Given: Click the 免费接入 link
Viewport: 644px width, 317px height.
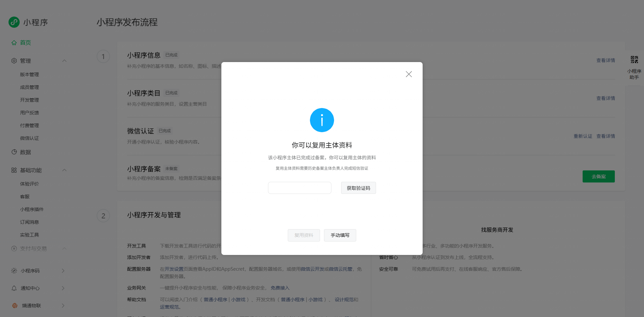Looking at the screenshot, I should [280, 288].
